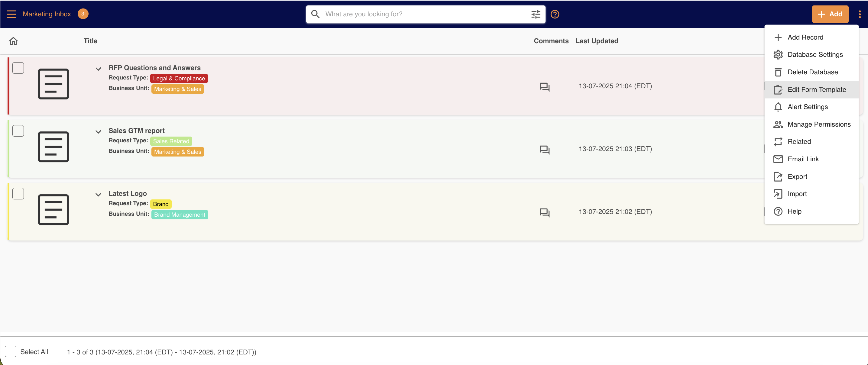The height and width of the screenshot is (365, 868).
Task: Check the Select All checkbox
Action: point(11,351)
